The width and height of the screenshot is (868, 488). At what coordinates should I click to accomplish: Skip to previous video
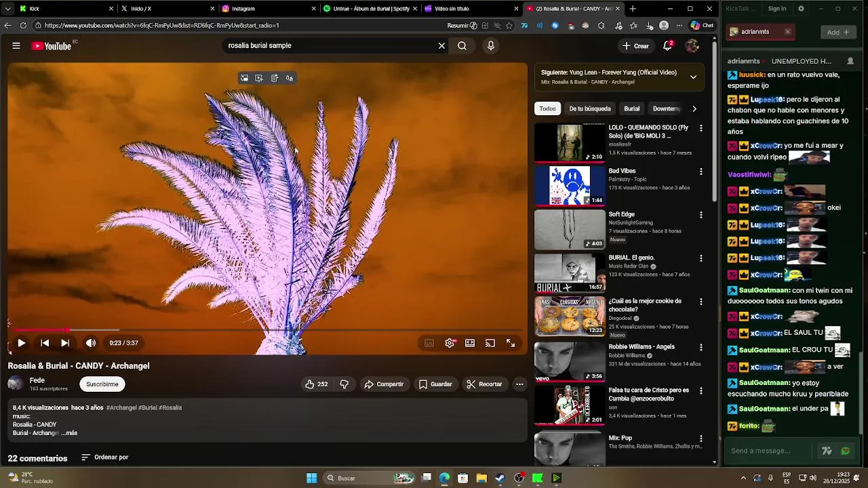(x=45, y=343)
